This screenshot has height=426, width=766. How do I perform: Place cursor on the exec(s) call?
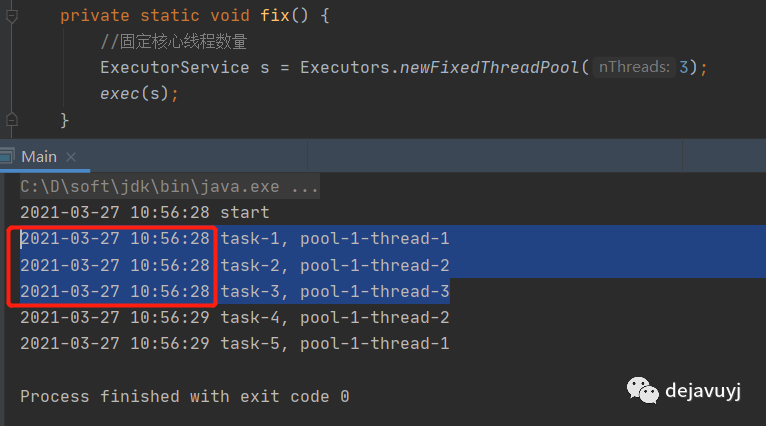pyautogui.click(x=138, y=94)
